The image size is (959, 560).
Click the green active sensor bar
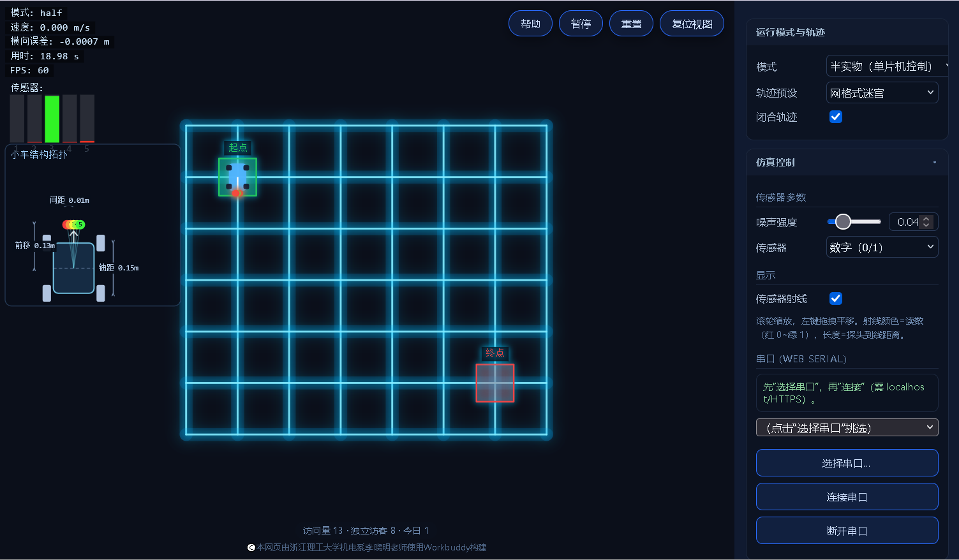(52, 119)
